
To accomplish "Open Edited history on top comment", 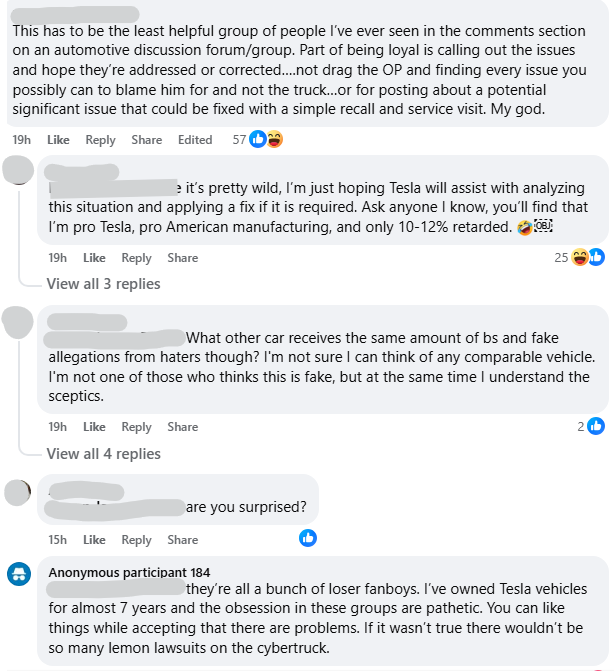I will click(195, 140).
